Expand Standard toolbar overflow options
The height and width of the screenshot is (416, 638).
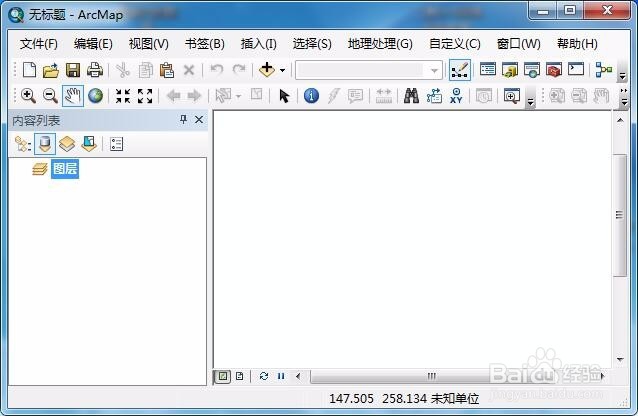(622, 75)
